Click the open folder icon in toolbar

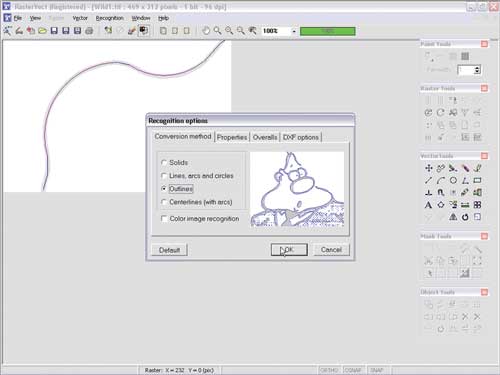(x=42, y=31)
